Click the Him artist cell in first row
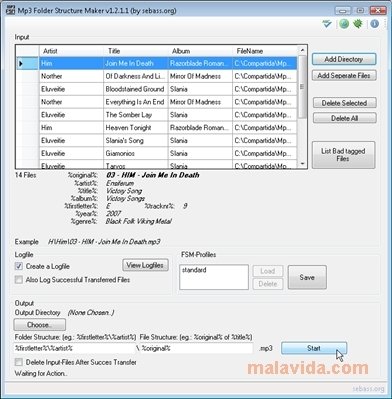Screen dimensions: 392x399 point(71,63)
